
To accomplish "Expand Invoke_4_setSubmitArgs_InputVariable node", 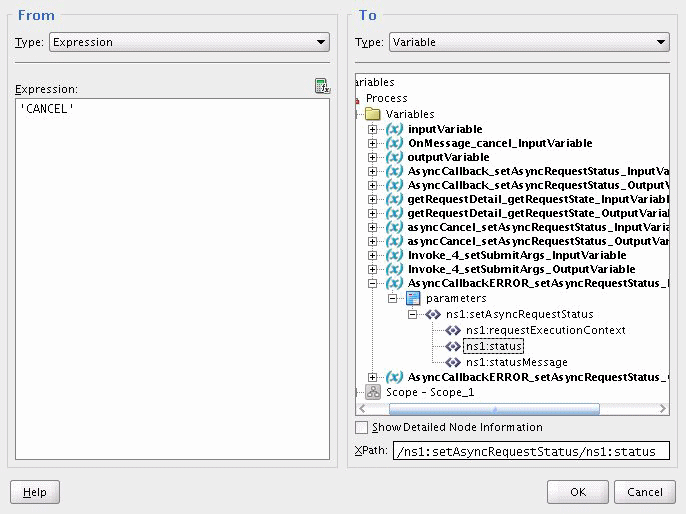I will coord(372,255).
